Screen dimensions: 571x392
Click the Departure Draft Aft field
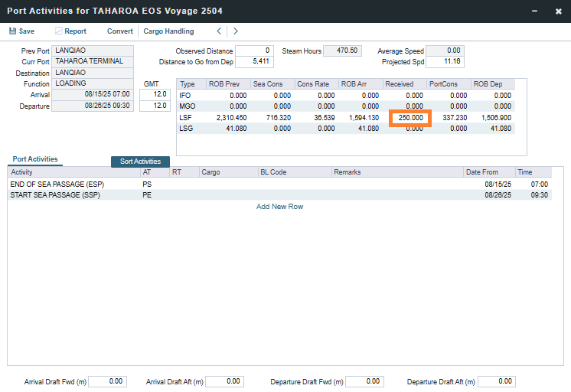[x=494, y=381]
